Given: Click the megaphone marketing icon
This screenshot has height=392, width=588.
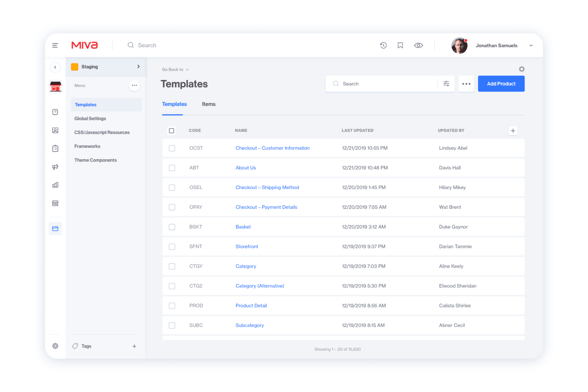Looking at the screenshot, I should pos(55,167).
